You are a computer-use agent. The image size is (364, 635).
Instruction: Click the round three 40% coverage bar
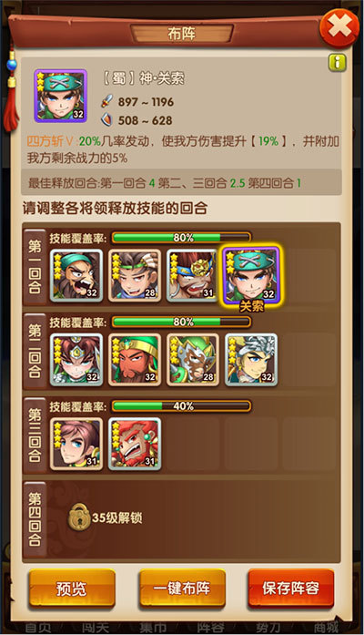pyautogui.click(x=181, y=406)
